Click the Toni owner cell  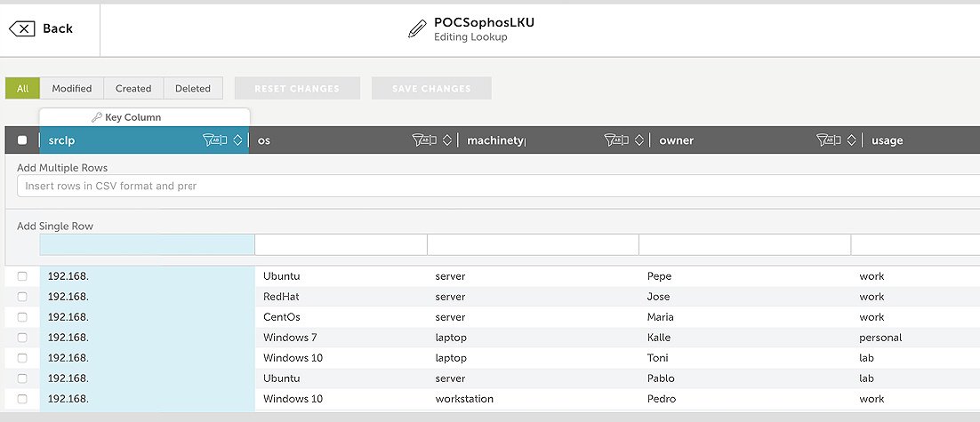tap(657, 358)
